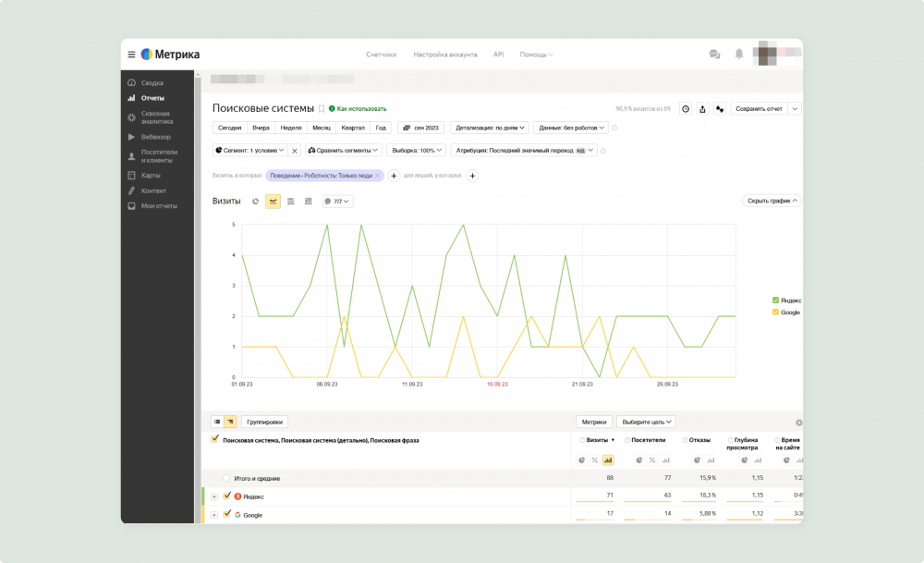Select the Вчера period
The height and width of the screenshot is (563, 924).
tap(261, 128)
